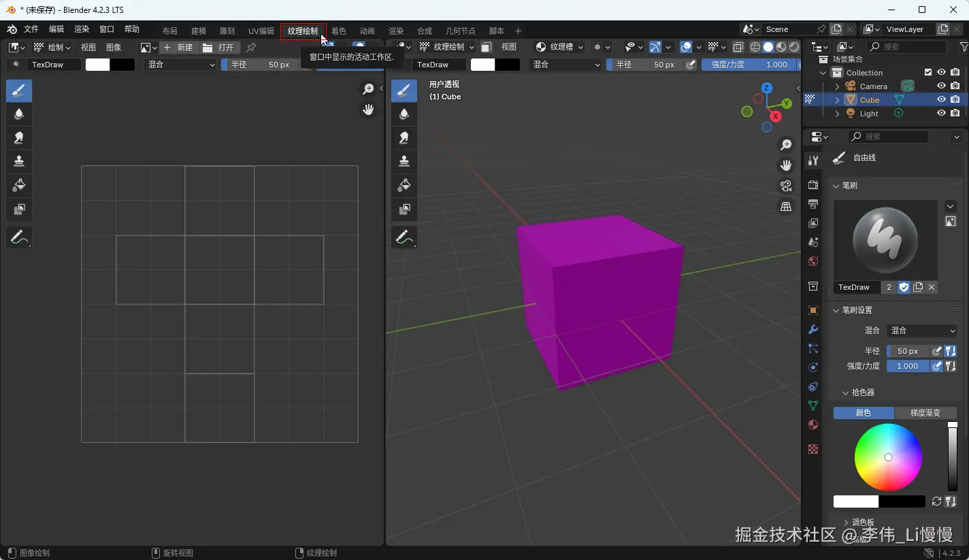Open the World properties tab
This screenshot has width=969, height=560.
(x=812, y=261)
